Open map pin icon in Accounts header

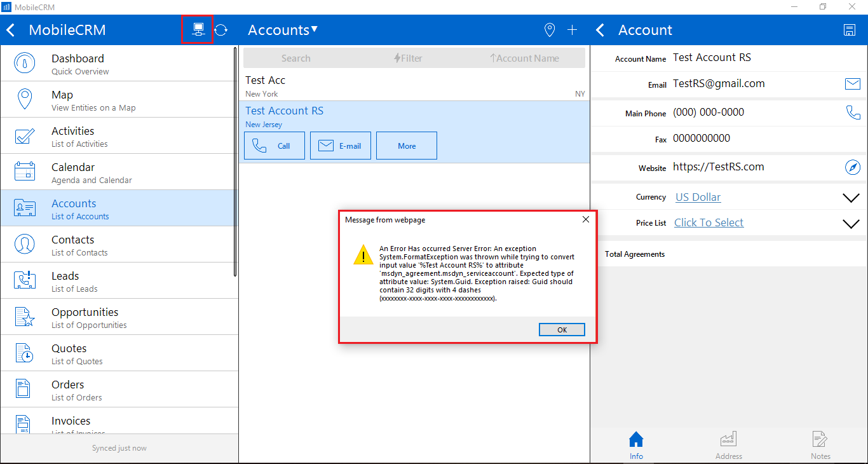[x=550, y=30]
